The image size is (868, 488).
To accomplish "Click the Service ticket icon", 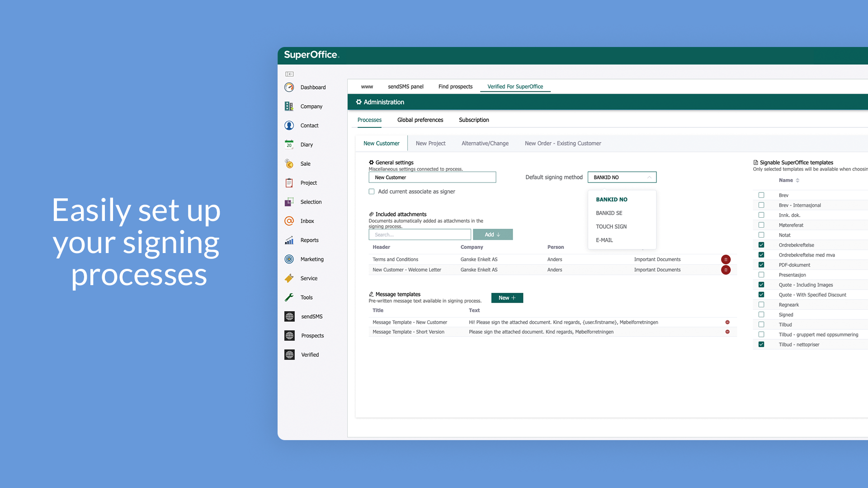I will tap(289, 278).
